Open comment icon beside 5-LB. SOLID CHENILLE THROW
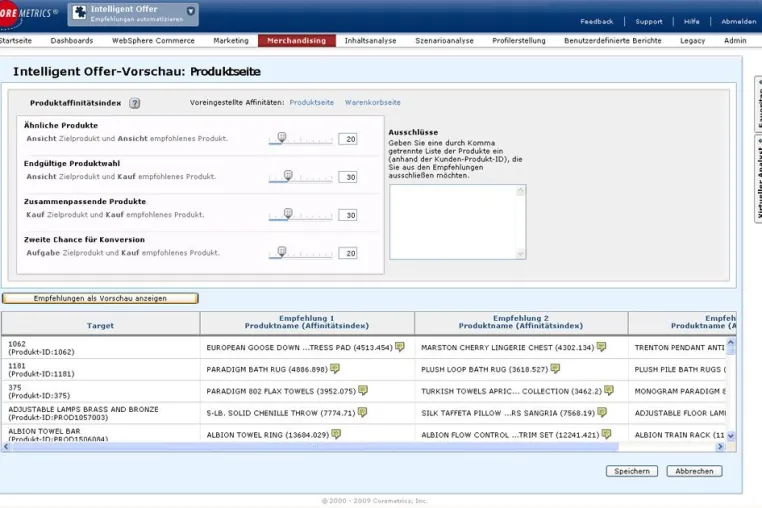The height and width of the screenshot is (508, 762). point(363,412)
